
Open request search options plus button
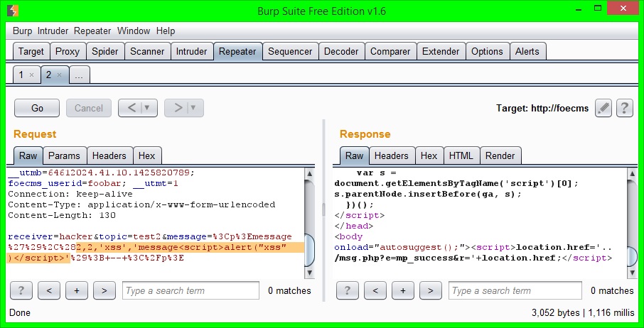(x=76, y=290)
